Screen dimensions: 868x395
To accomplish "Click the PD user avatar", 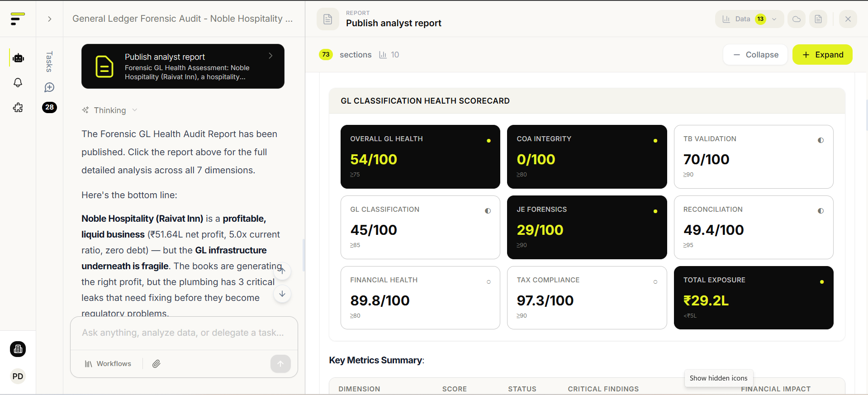I will 18,376.
